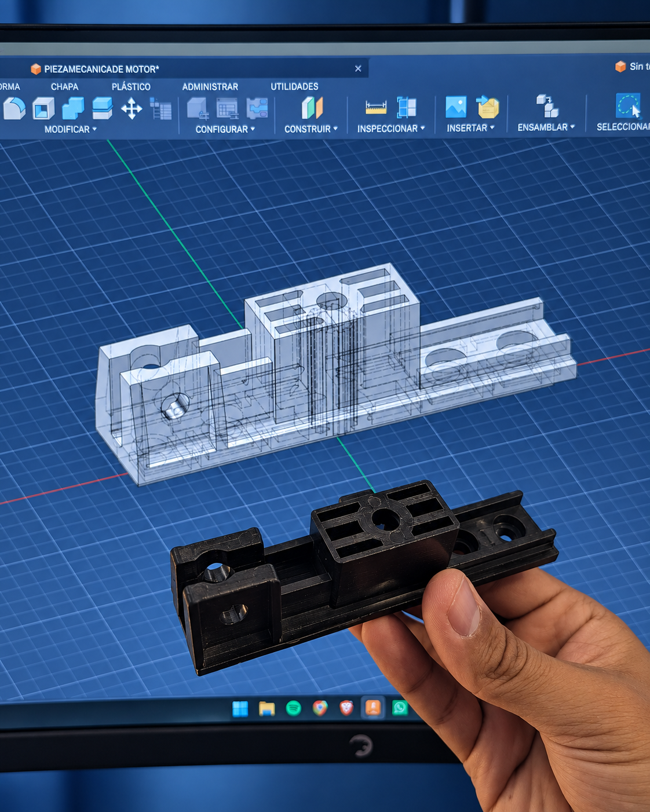650x812 pixels.
Task: Open File Explorer from the taskbar
Action: [266, 708]
